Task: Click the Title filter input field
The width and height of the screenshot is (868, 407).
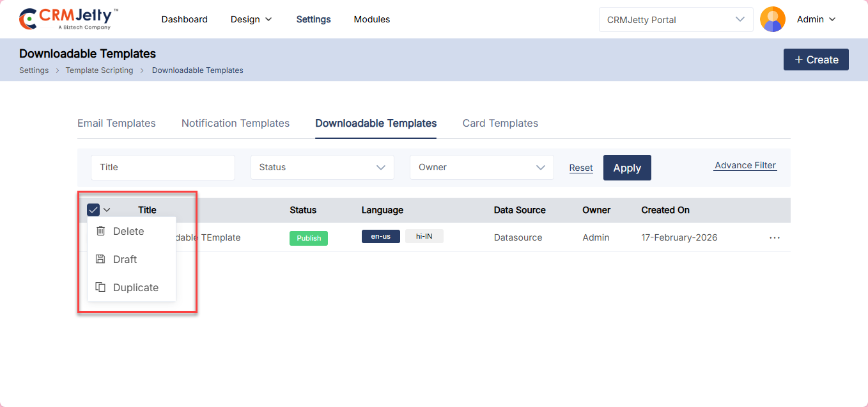Action: pyautogui.click(x=162, y=167)
